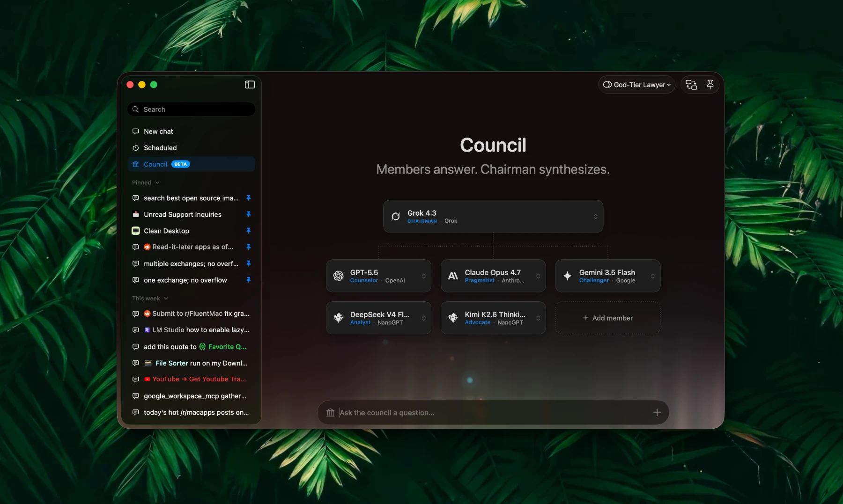This screenshot has width=843, height=504.
Task: Click the Gemini sparkle logo icon
Action: 567,276
